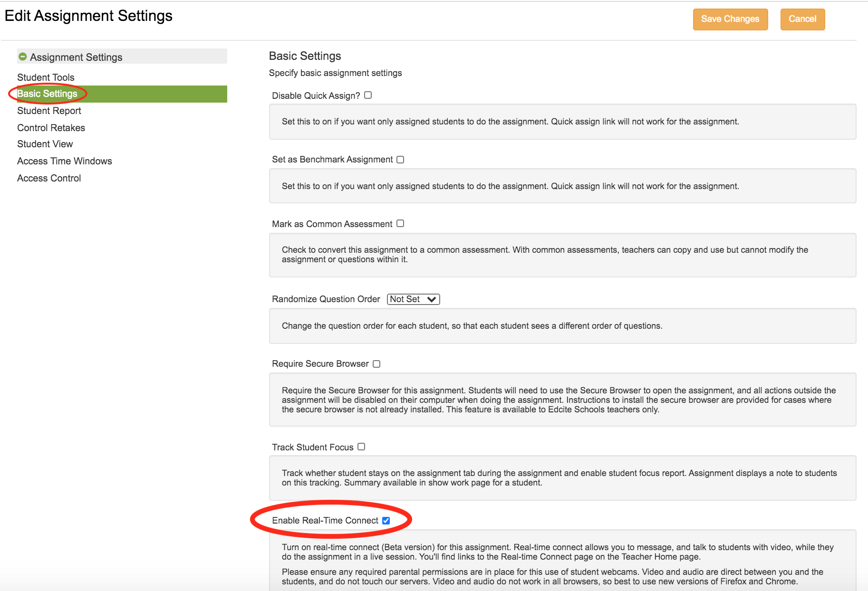
Task: Click 'Specify basic assignment settings' subtitle
Action: [x=335, y=73]
